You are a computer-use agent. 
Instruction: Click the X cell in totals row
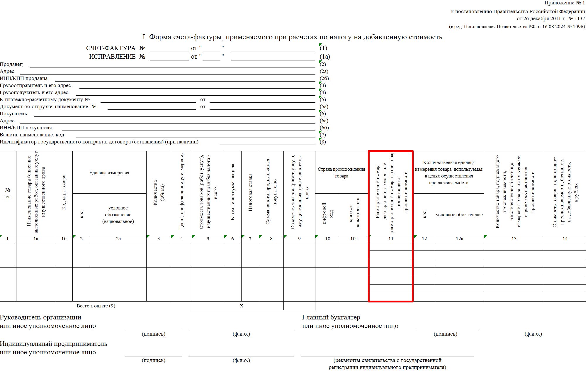pos(241,306)
